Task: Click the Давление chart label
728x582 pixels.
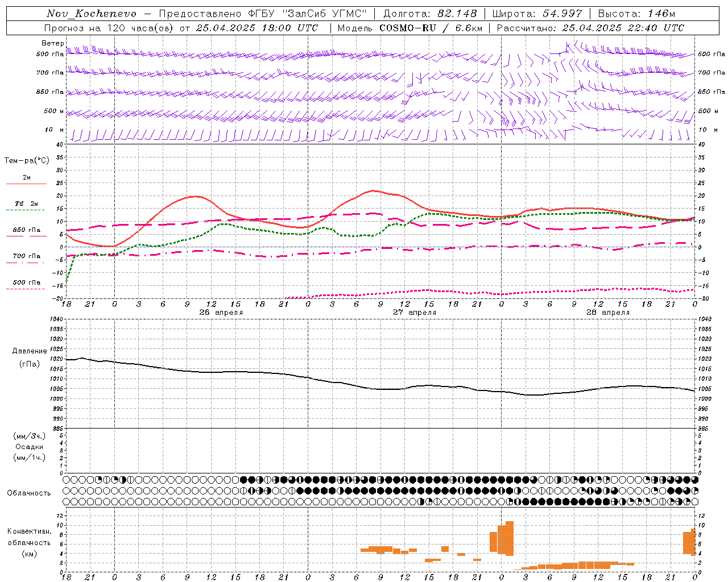Action: click(x=30, y=351)
